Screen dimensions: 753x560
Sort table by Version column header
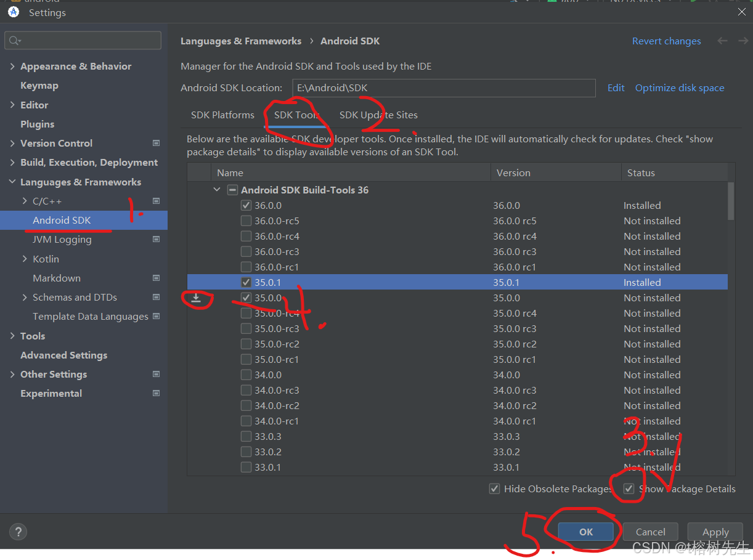tap(556, 172)
